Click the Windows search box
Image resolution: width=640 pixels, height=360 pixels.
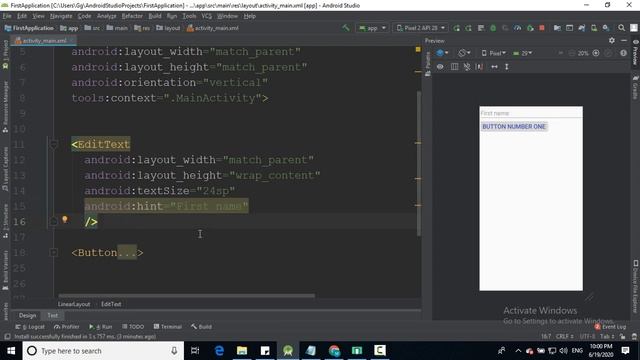103,351
